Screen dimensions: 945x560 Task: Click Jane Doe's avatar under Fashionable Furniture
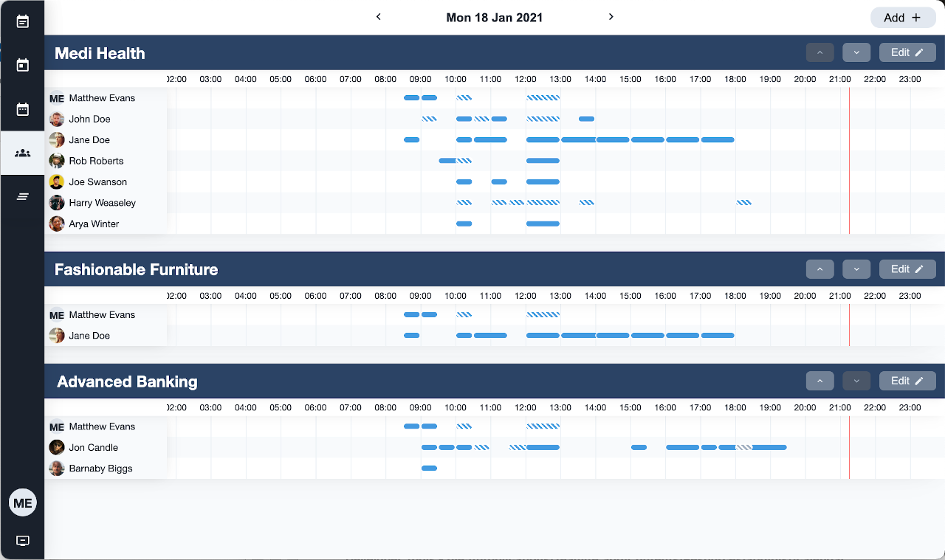point(57,335)
